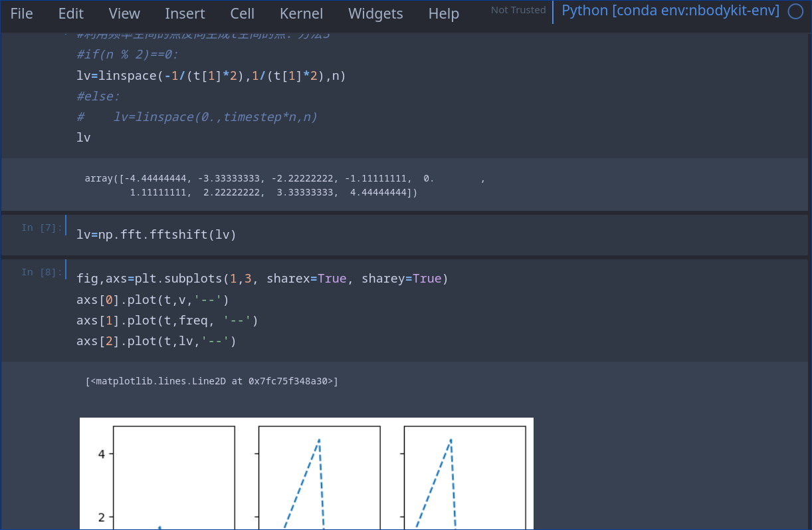Click the kernel name Python [conda env:nbodykit-env]

click(x=670, y=11)
